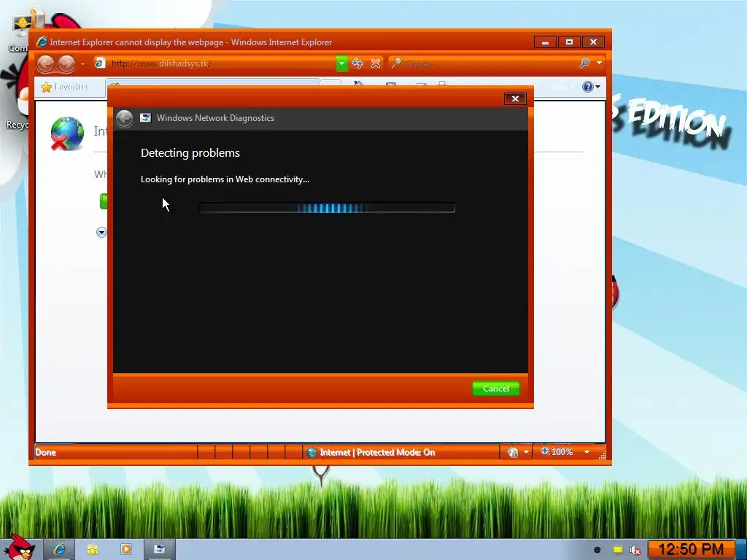747x560 pixels.
Task: Click the Internet Explorer address bar URL
Action: coord(161,63)
